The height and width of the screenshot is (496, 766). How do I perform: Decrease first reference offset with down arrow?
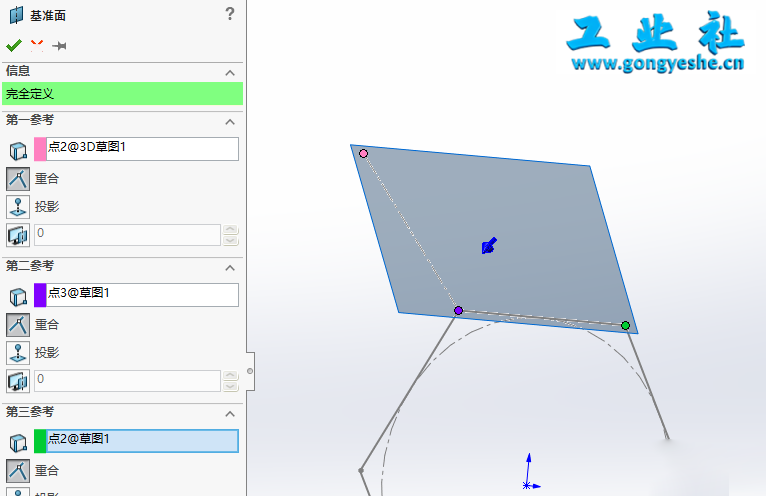pos(231,240)
